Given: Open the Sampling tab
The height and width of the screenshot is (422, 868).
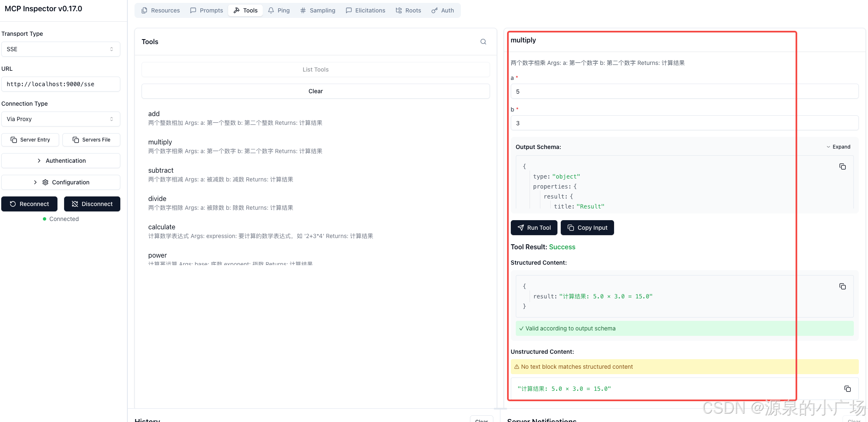Looking at the screenshot, I should 318,10.
